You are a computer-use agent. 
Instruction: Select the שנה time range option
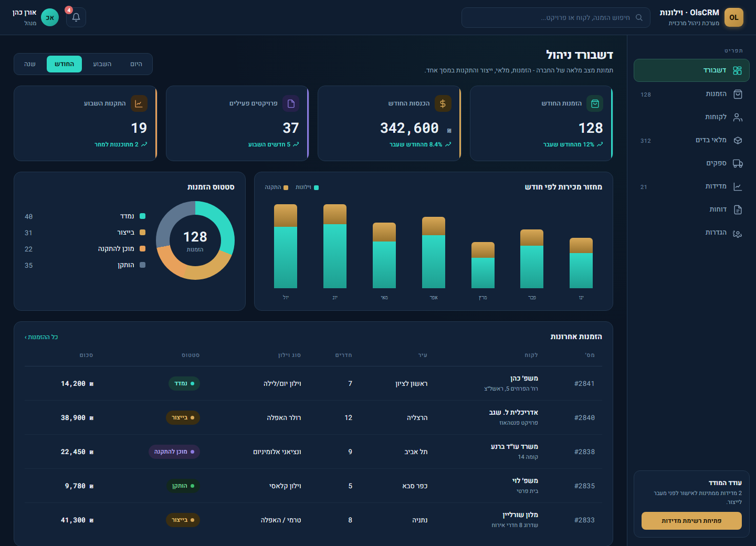click(30, 64)
